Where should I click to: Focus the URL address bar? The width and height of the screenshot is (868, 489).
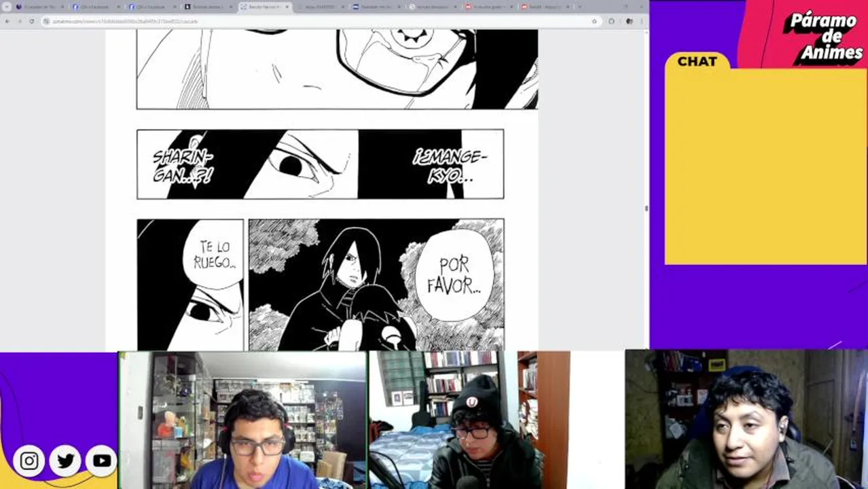point(321,21)
